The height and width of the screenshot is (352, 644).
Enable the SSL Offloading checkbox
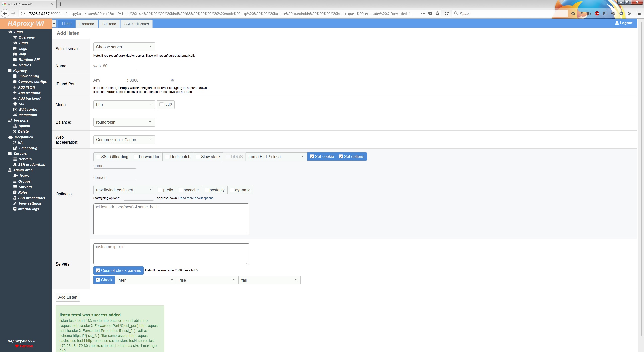pos(98,157)
